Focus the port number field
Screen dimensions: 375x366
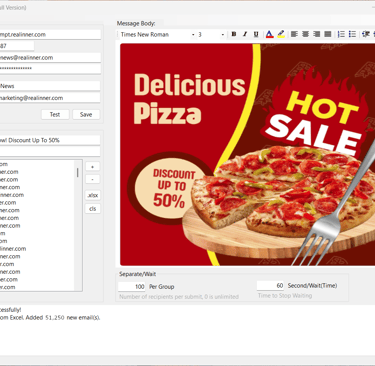point(17,46)
